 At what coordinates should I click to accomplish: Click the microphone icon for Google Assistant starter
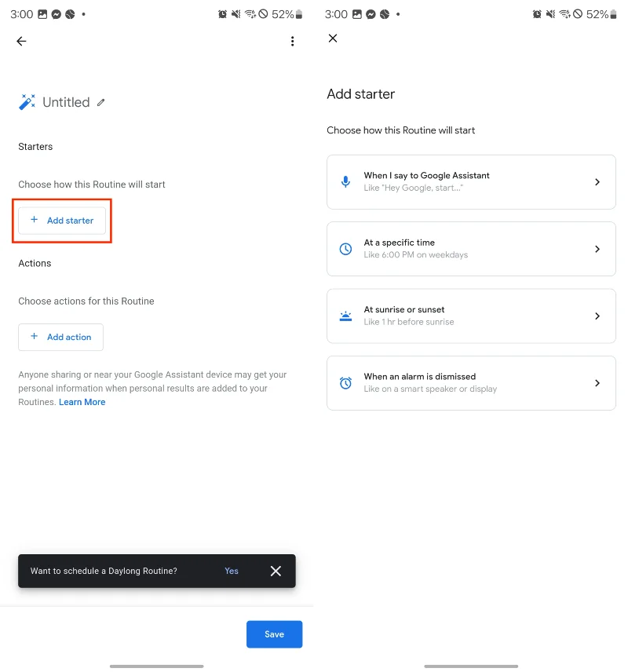pos(345,181)
